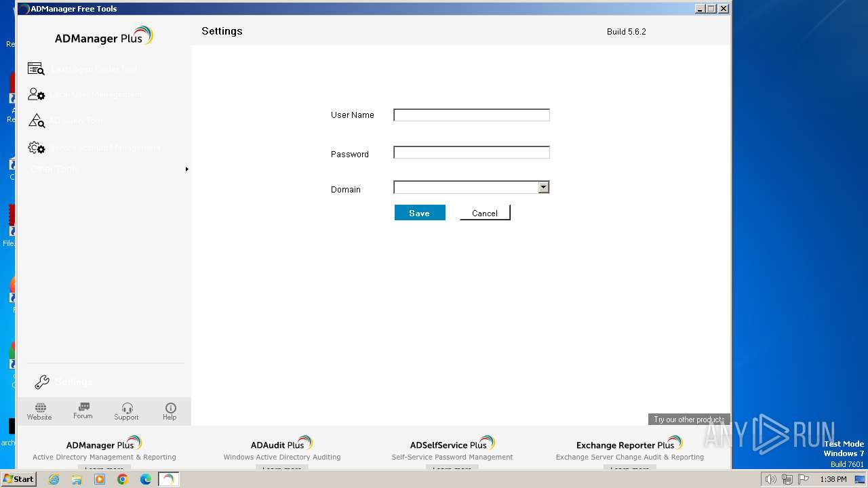Expand the Other Tools submenu arrow
Screen dimensions: 868x488
[x=186, y=169]
